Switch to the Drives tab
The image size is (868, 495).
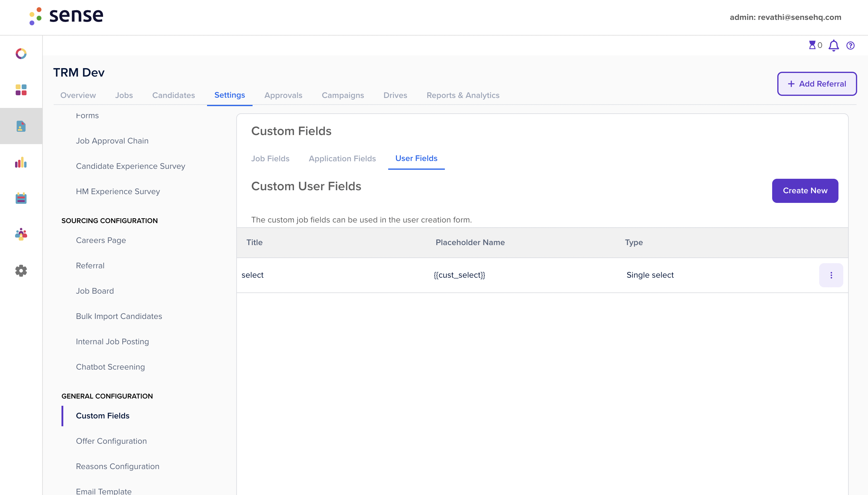395,95
